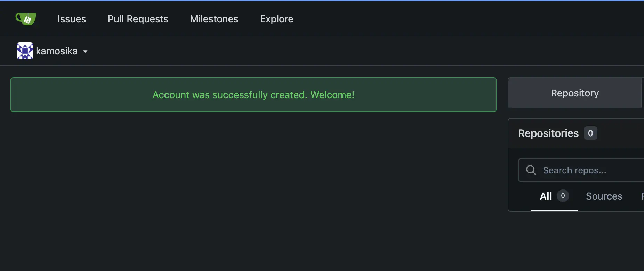The height and width of the screenshot is (271, 644).
Task: Click the kamosika username in context switcher
Action: [57, 51]
